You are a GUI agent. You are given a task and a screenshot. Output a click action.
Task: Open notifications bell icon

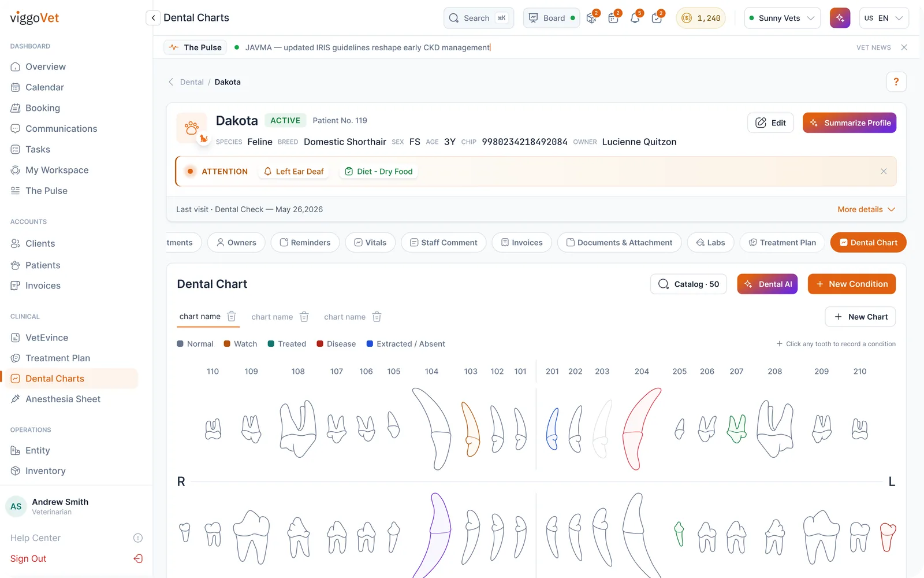(635, 18)
